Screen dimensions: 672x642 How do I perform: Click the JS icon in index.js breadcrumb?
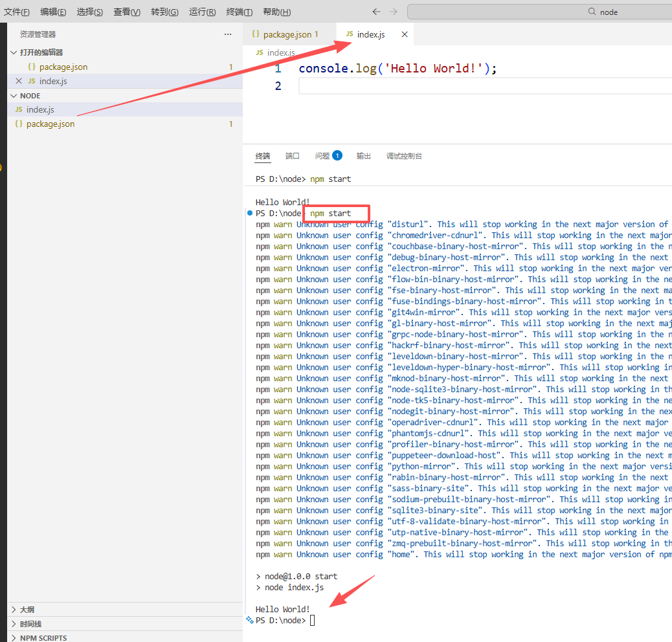[260, 52]
